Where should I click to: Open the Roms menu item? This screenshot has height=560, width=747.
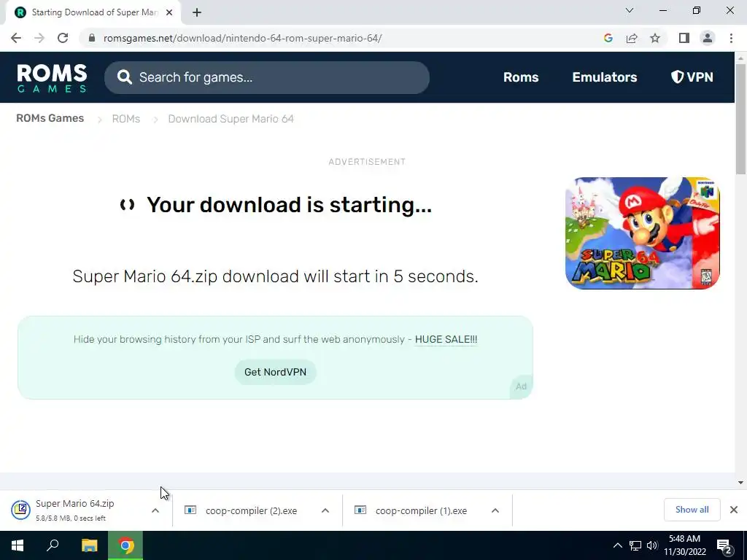(521, 77)
